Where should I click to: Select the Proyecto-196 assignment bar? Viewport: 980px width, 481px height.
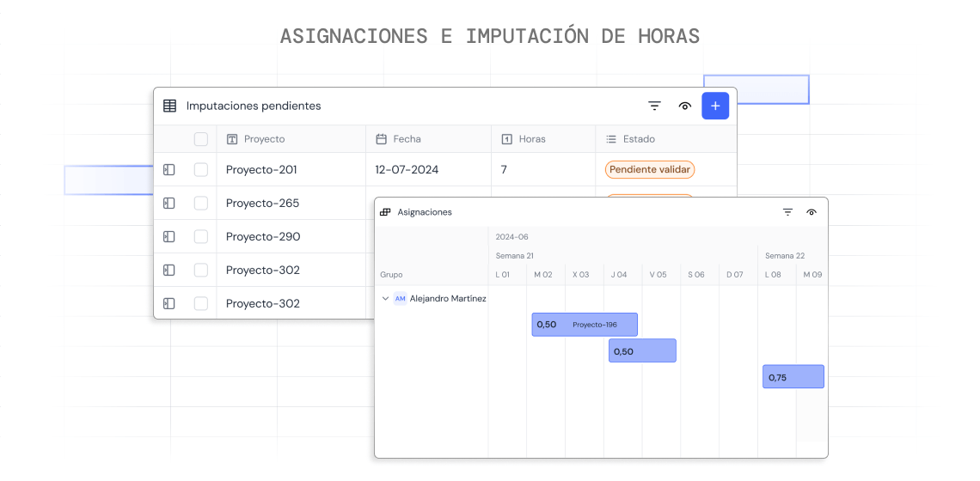(585, 325)
